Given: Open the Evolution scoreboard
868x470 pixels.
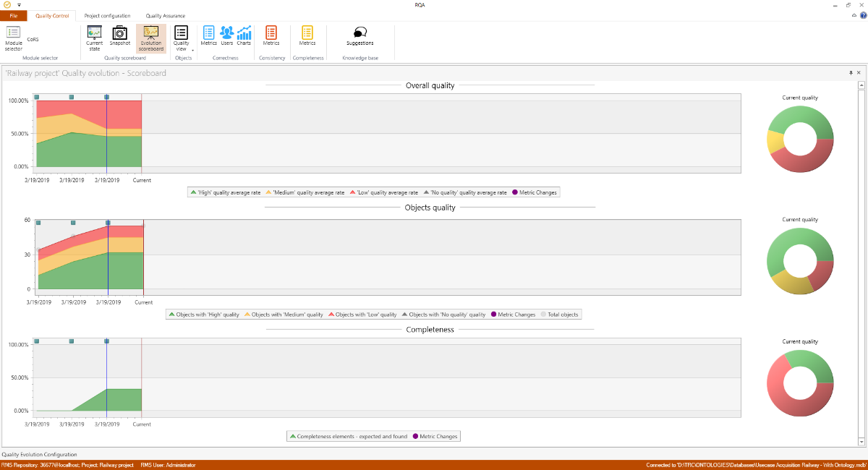Looking at the screenshot, I should point(151,38).
